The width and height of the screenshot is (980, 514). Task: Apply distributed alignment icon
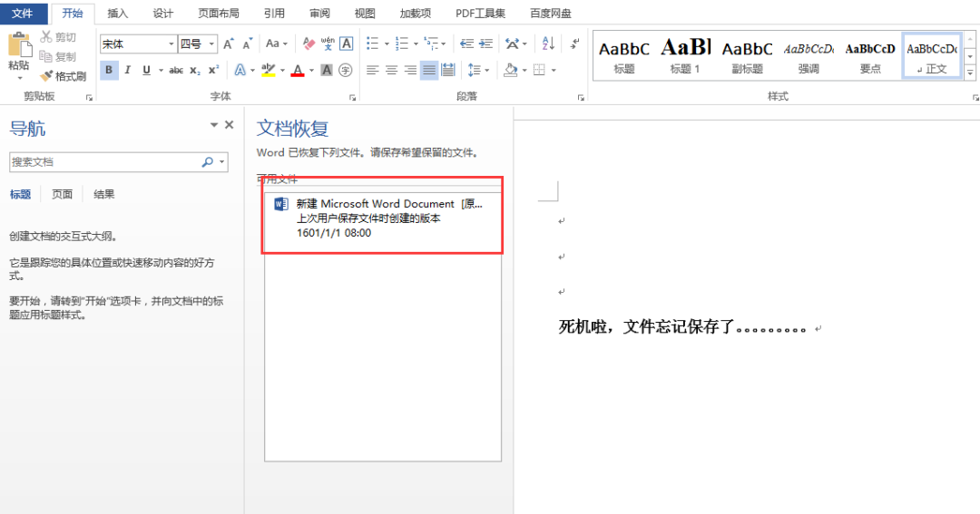448,71
